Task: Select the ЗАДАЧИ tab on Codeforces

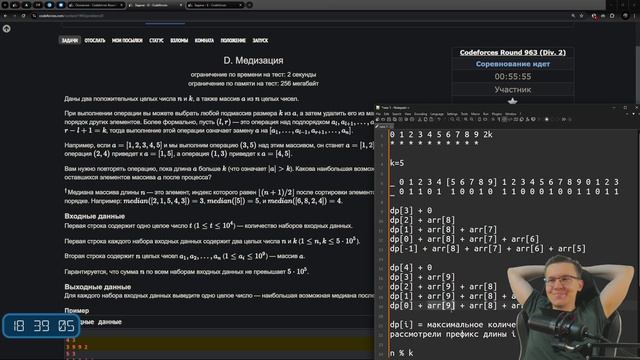Action: (70, 40)
